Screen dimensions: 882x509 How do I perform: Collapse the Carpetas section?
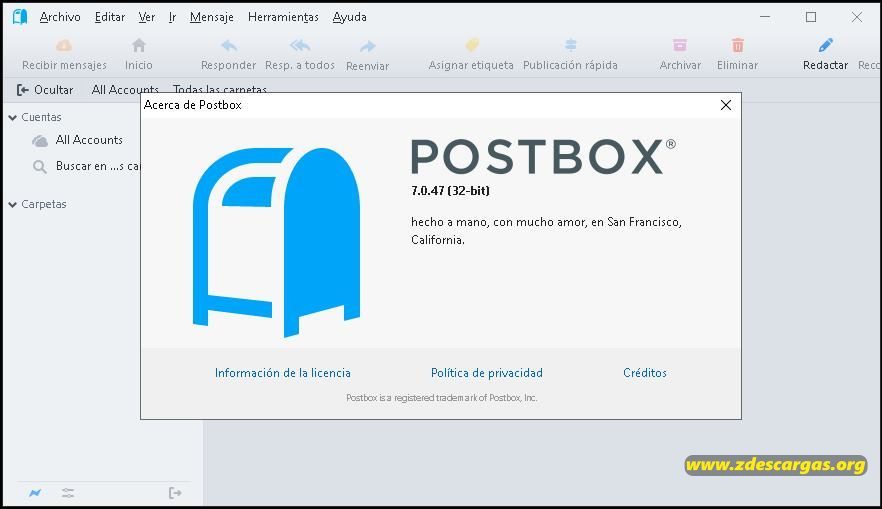tap(12, 205)
